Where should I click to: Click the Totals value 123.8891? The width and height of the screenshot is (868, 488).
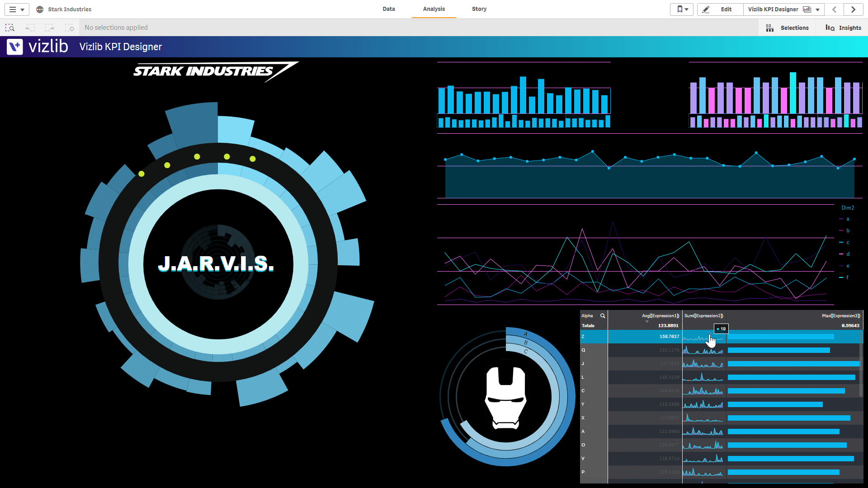click(668, 326)
